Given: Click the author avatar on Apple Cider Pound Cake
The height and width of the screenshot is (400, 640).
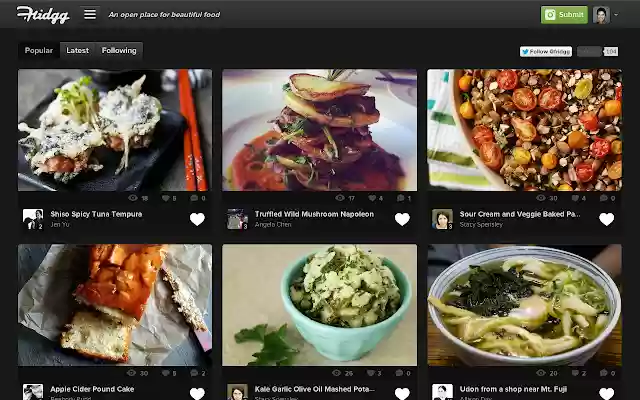Looking at the screenshot, I should pyautogui.click(x=33, y=392).
